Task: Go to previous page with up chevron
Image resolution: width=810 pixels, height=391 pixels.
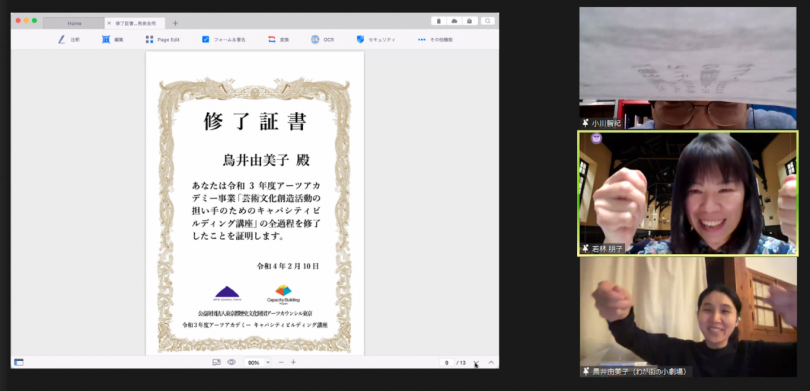Action: pos(491,363)
